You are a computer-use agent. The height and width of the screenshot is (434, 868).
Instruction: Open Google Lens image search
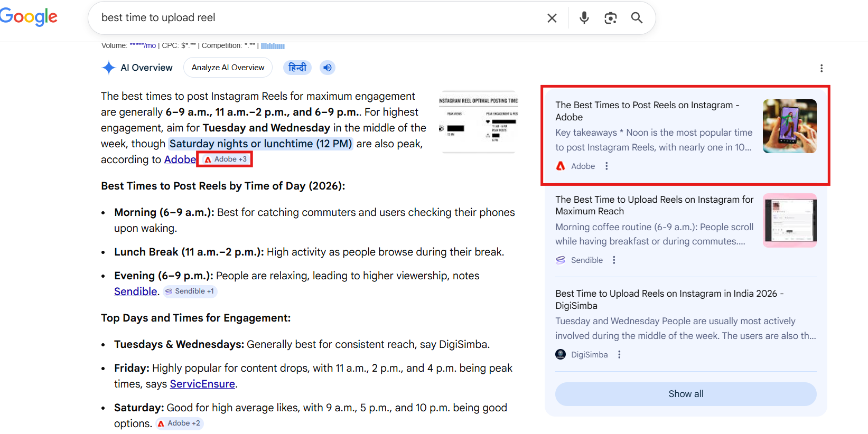tap(610, 18)
